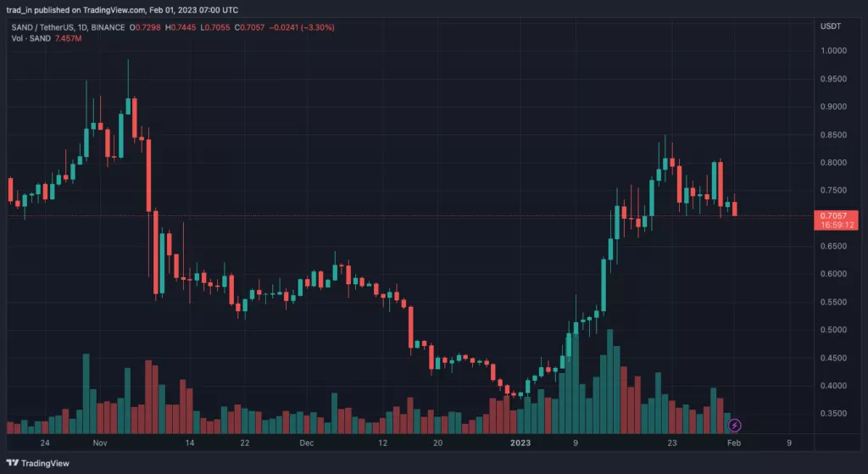Click the USDT currency label
868x474 pixels.
[x=831, y=26]
